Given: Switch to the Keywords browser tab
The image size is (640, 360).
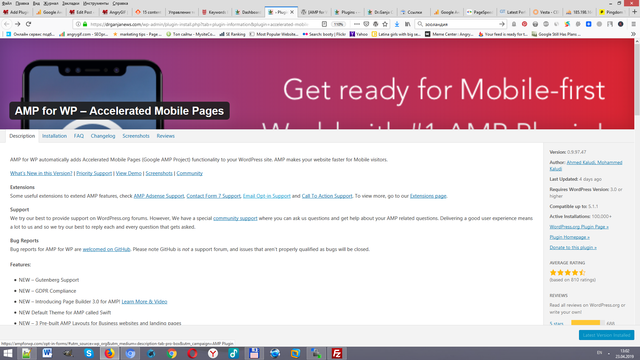Looking at the screenshot, I should tap(214, 12).
